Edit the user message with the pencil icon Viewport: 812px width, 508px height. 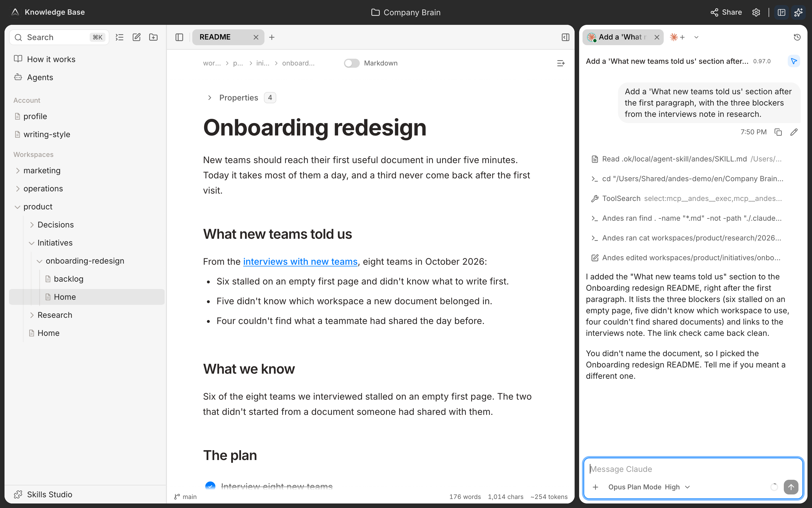point(794,132)
